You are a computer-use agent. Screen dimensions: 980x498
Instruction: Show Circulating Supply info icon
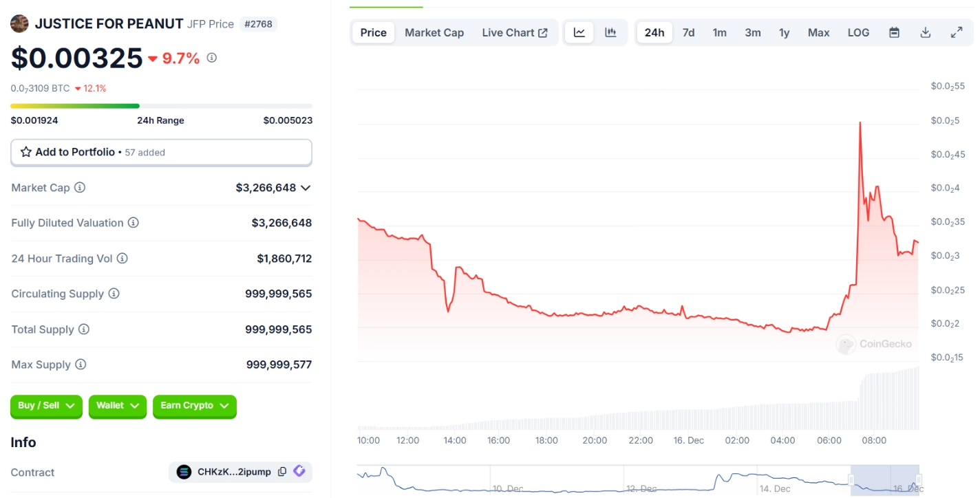[114, 294]
